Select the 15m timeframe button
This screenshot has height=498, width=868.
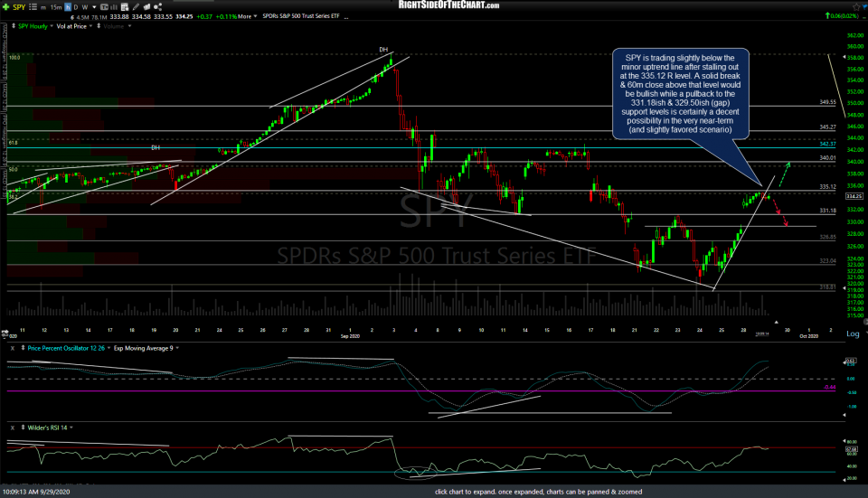(56, 7)
